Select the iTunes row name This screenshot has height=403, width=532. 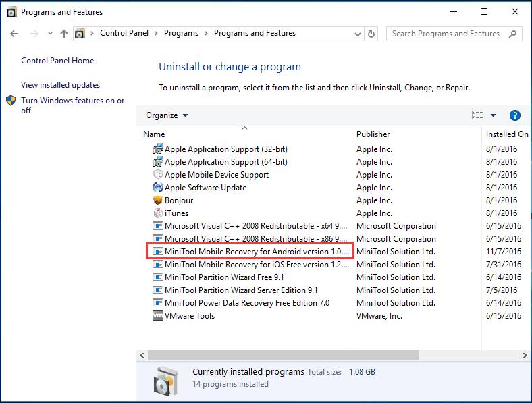176,213
